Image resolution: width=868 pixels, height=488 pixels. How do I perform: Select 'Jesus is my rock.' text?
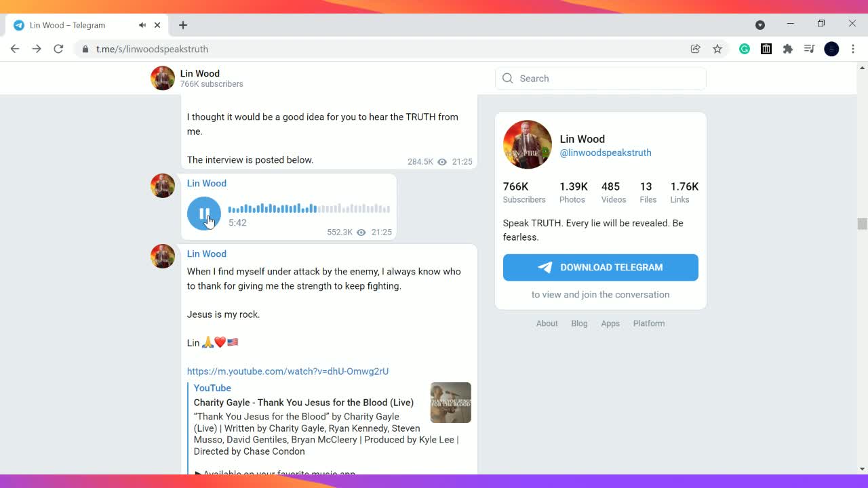(x=224, y=314)
